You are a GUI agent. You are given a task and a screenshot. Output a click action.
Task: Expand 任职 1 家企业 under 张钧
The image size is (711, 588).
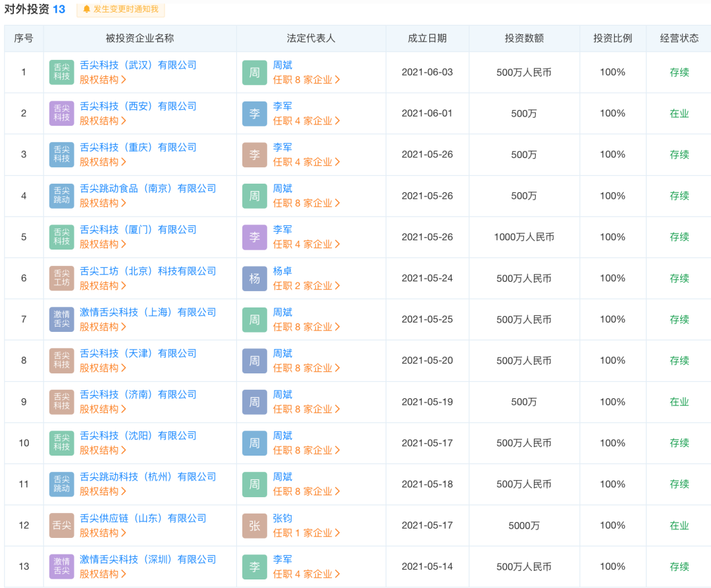305,533
